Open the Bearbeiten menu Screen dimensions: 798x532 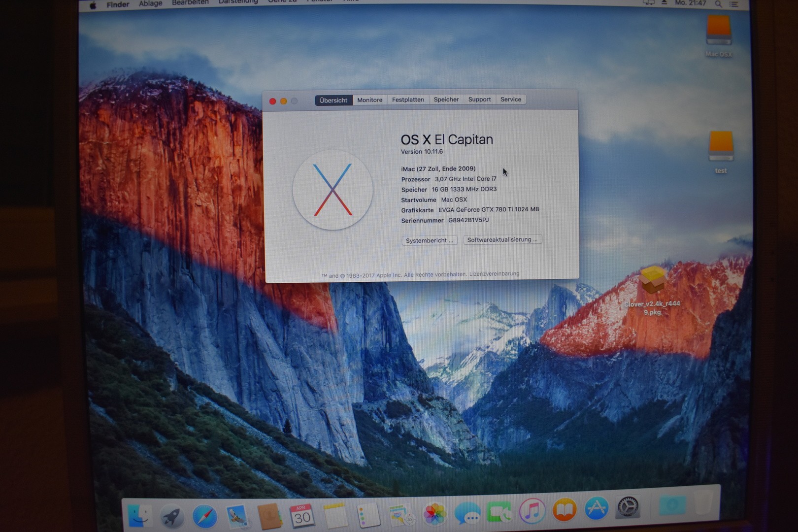[190, 3]
